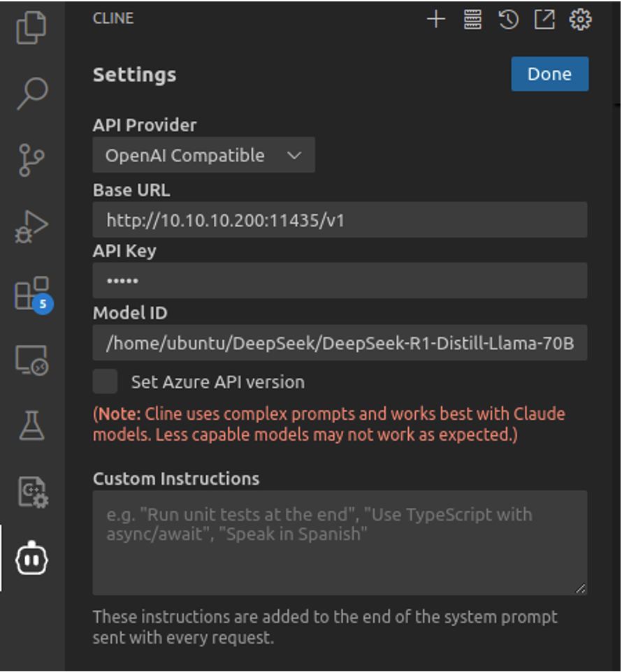This screenshot has height=672, width=622.
Task: Open the Testing flask view
Action: pos(32,425)
